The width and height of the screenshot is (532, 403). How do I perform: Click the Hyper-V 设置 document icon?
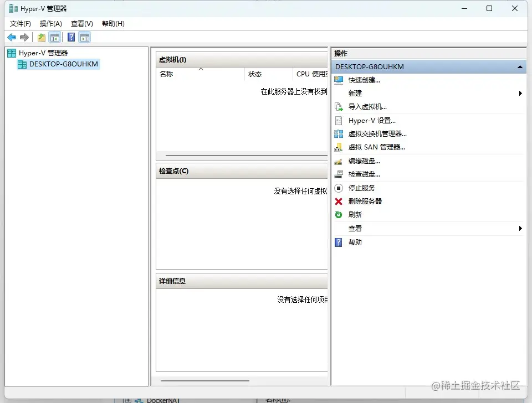[x=339, y=121]
